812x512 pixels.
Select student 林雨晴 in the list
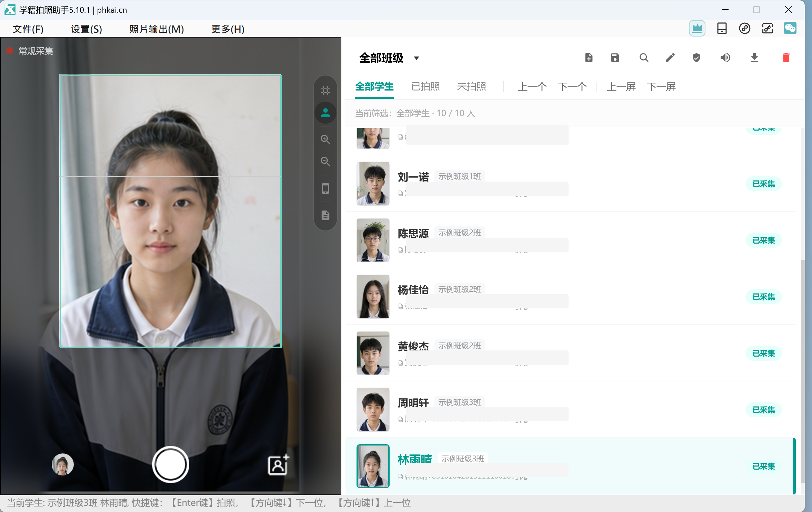[x=570, y=466]
